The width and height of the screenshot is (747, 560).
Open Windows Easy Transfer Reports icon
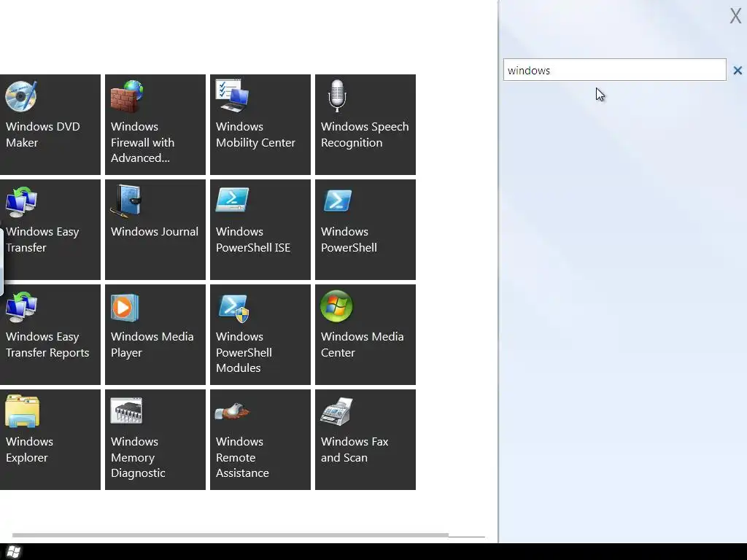(21, 307)
